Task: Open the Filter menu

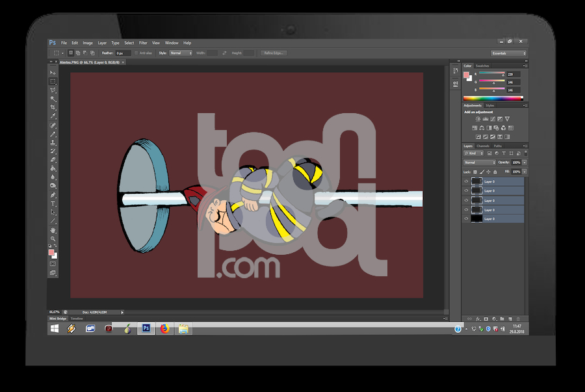Action: click(143, 43)
